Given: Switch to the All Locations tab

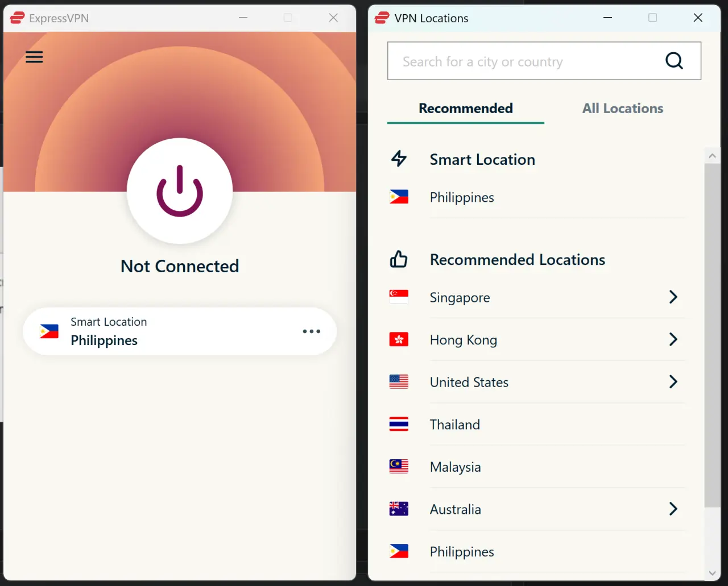Looking at the screenshot, I should point(623,109).
